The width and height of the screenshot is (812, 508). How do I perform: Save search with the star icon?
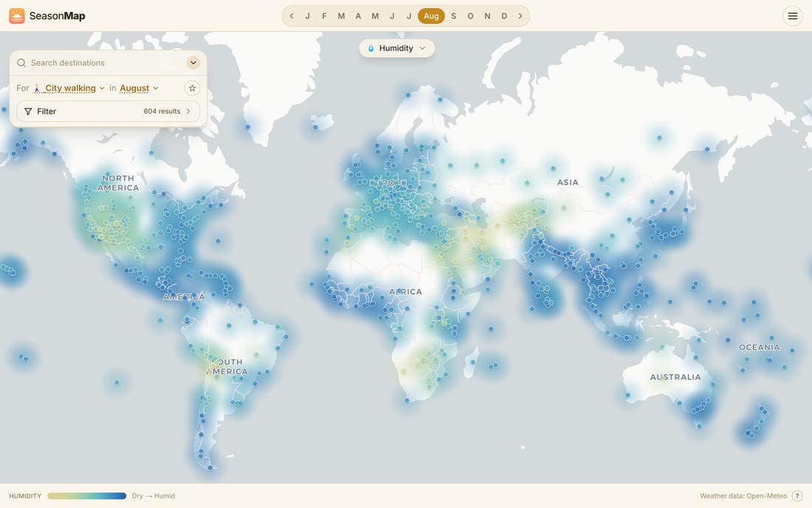coord(192,88)
